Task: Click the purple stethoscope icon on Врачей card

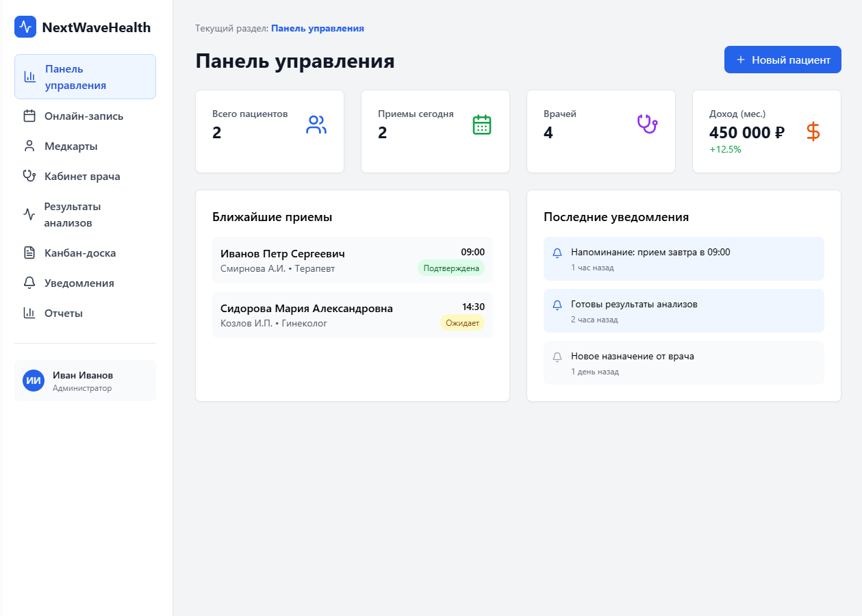Action: (x=647, y=124)
